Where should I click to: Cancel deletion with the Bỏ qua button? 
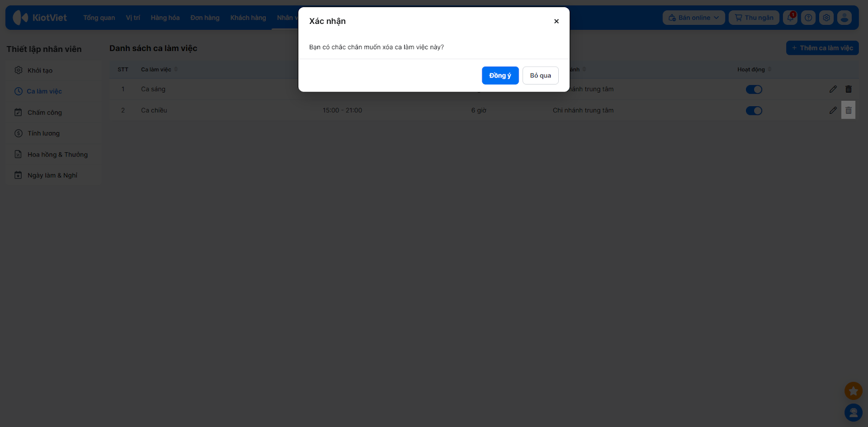click(x=540, y=75)
